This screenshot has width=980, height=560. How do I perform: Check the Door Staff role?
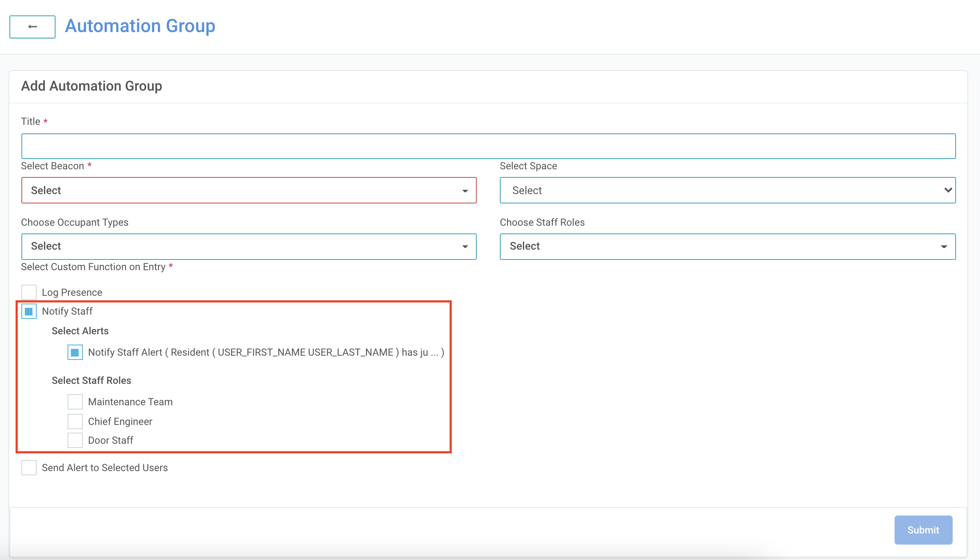[75, 440]
